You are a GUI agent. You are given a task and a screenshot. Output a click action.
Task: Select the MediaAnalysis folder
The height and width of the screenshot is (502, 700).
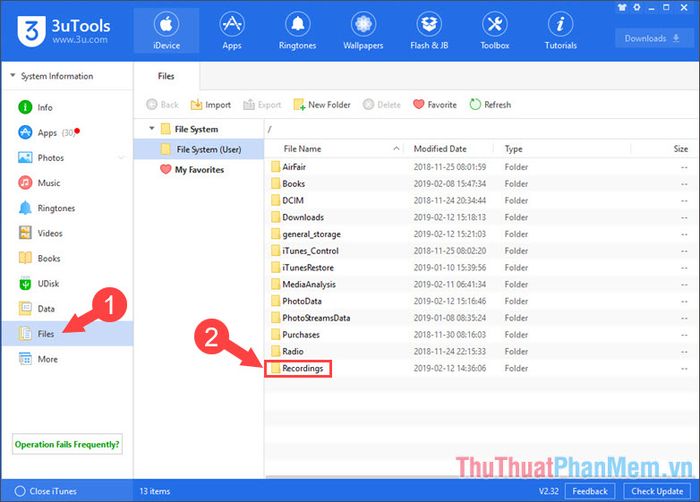pyautogui.click(x=480, y=284)
